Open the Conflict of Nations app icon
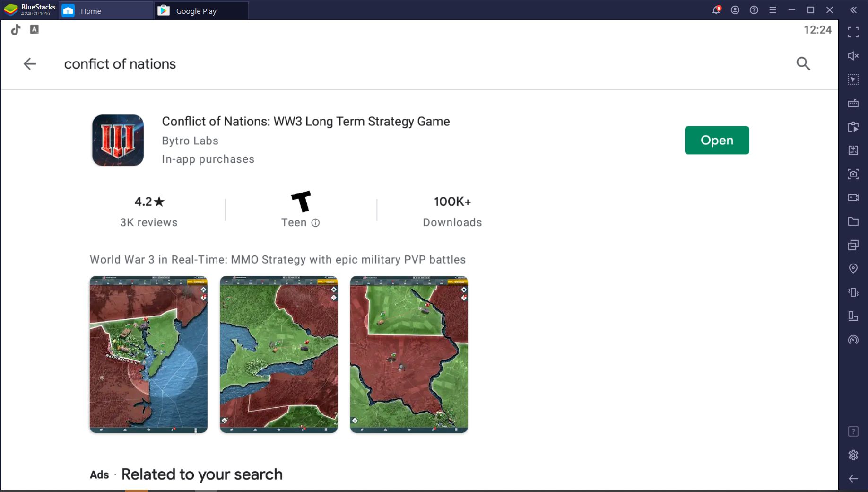Viewport: 868px width, 492px height. (x=118, y=140)
